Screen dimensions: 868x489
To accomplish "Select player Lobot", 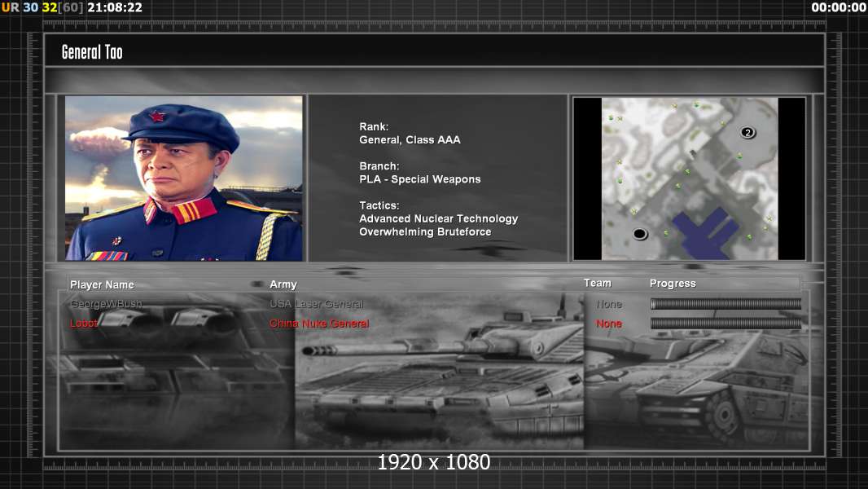I will coord(84,324).
